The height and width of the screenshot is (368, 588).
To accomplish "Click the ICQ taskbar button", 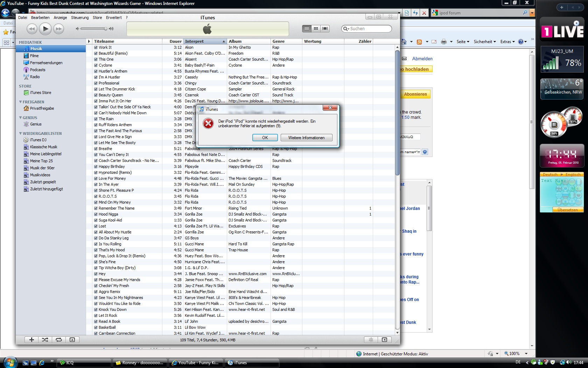I will [x=84, y=363].
